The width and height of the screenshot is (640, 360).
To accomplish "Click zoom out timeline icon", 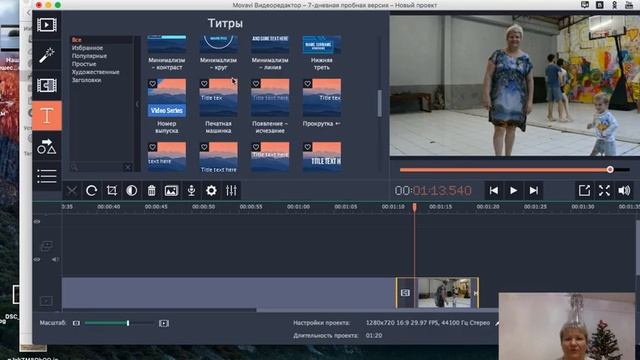I will coord(76,323).
